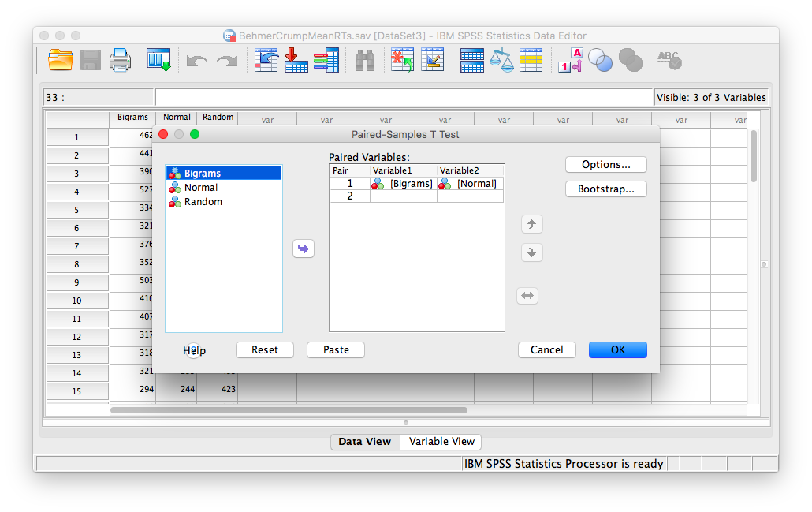Click the horizontal scrollbar of the data grid
Viewport: 812px width, 512px height.
coord(289,410)
